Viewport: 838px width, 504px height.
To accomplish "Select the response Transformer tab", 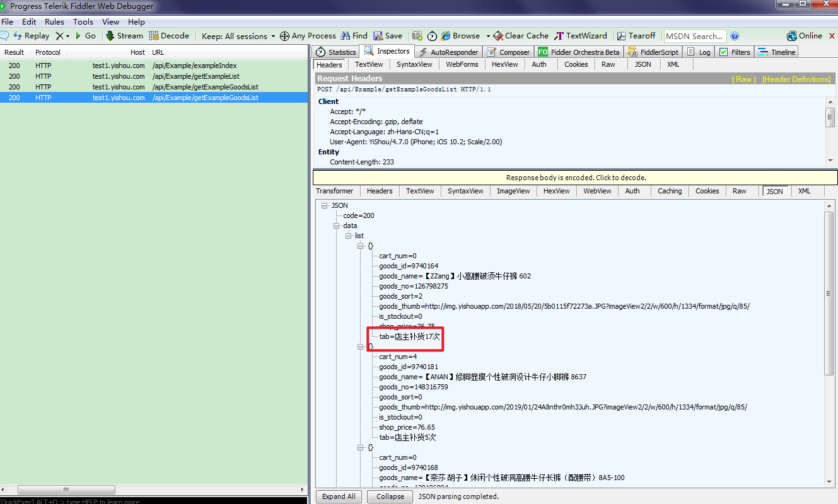I will pyautogui.click(x=335, y=191).
